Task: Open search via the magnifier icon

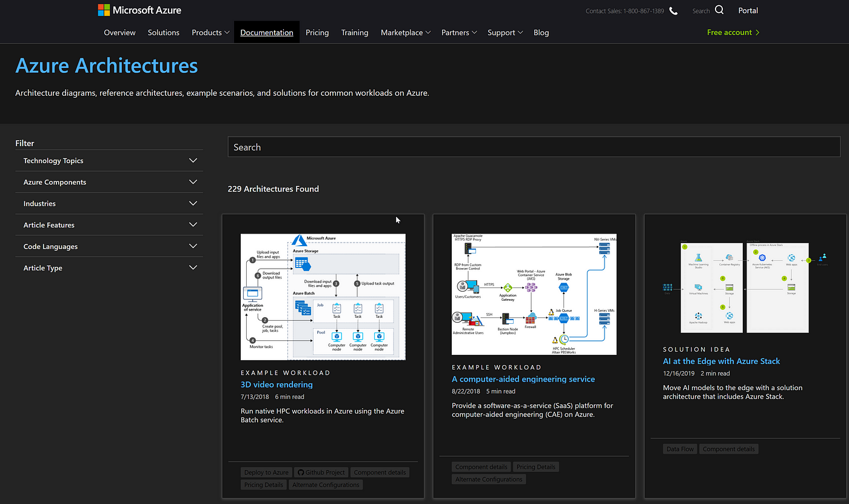Action: click(x=719, y=10)
